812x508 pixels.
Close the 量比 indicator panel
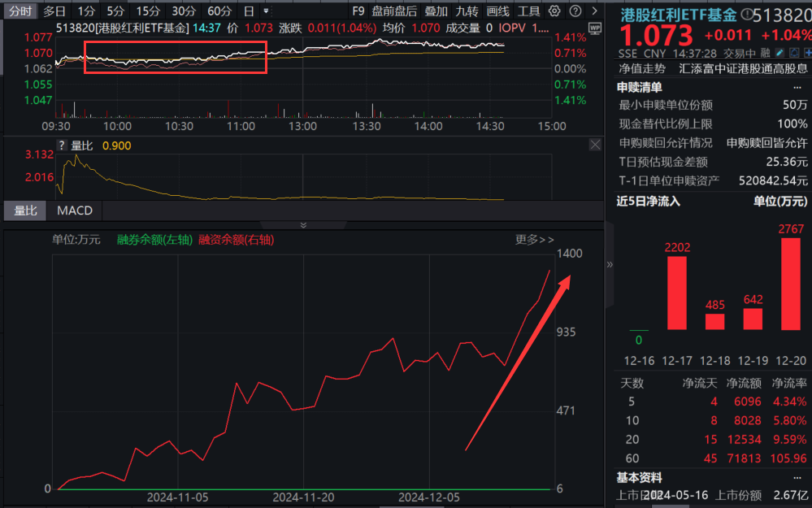(x=596, y=145)
